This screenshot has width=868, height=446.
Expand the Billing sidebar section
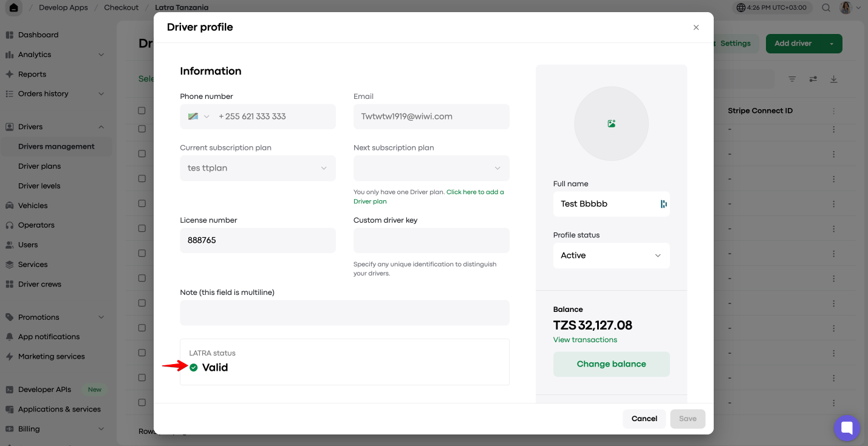(x=101, y=429)
